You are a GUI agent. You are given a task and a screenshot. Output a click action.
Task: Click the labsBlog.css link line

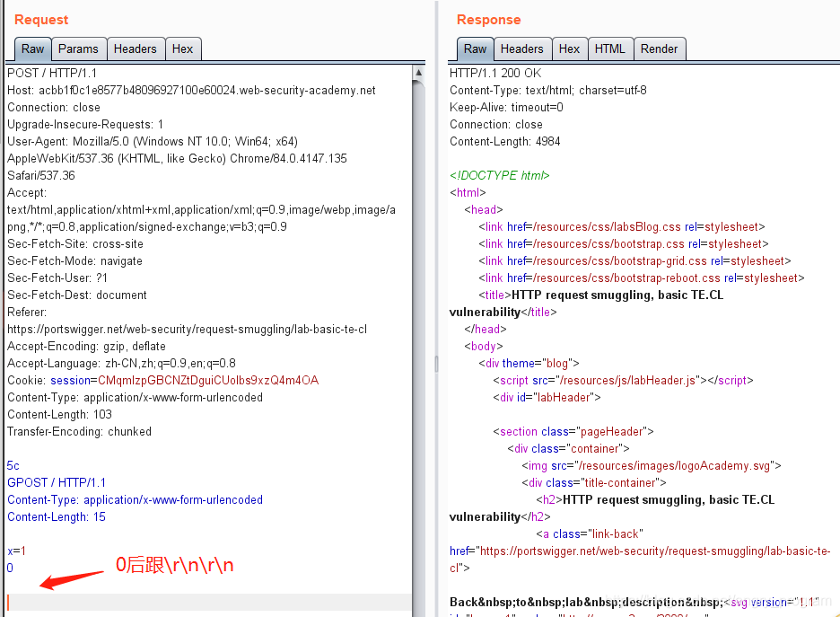pyautogui.click(x=621, y=226)
